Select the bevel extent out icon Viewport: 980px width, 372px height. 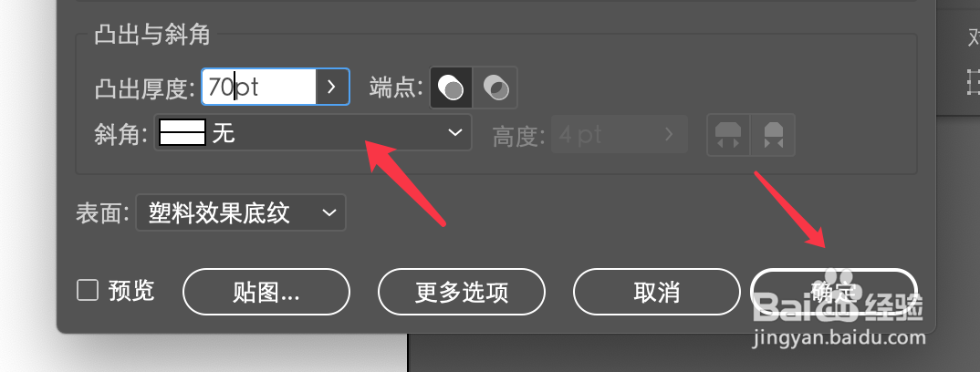click(728, 134)
